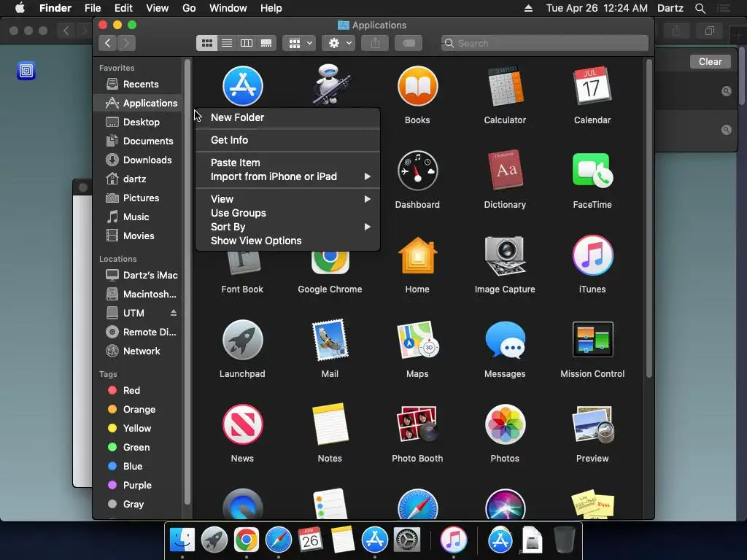Image resolution: width=747 pixels, height=560 pixels.
Task: Open the Go menu in menu bar
Action: pos(189,8)
